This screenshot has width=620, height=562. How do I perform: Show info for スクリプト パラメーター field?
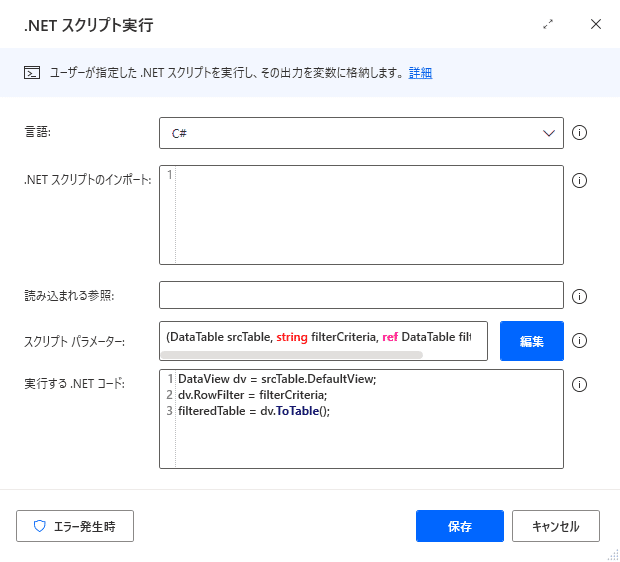tap(579, 341)
